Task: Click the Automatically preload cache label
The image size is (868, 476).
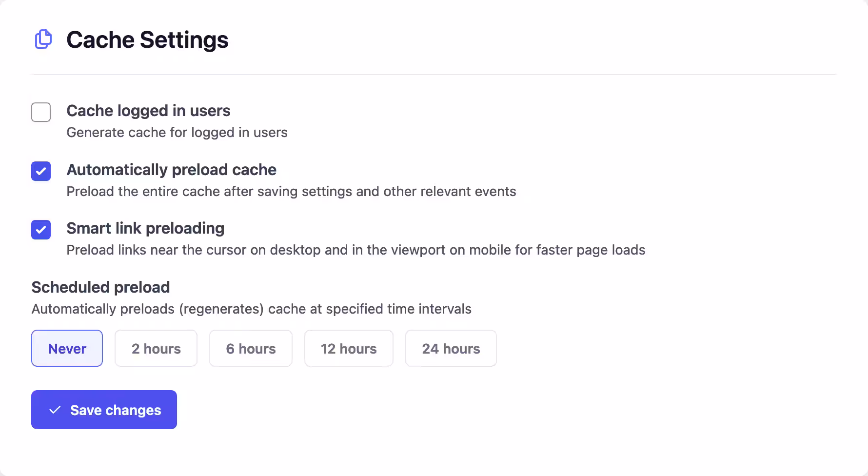Action: pyautogui.click(x=172, y=170)
